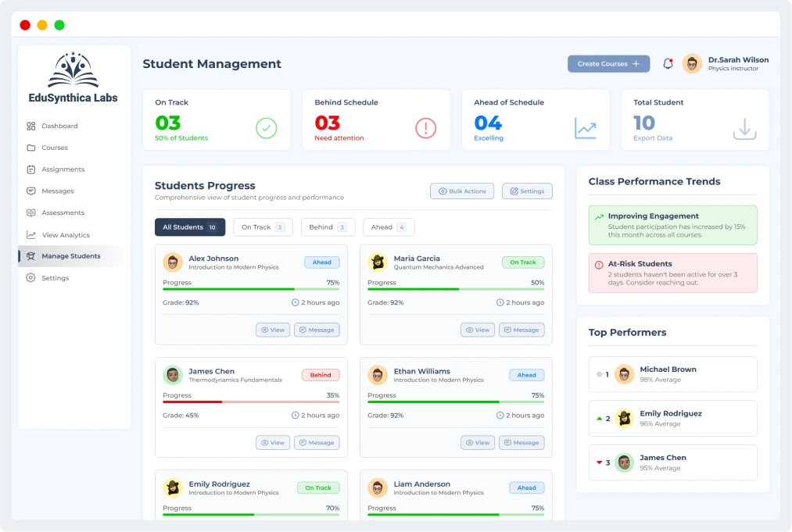Viewport: 792px width, 532px height.
Task: Select the All Students filter tab
Action: tap(190, 227)
